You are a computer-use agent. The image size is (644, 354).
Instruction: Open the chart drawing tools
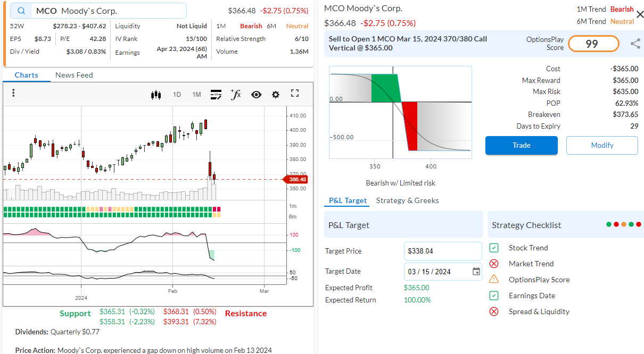[x=216, y=95]
